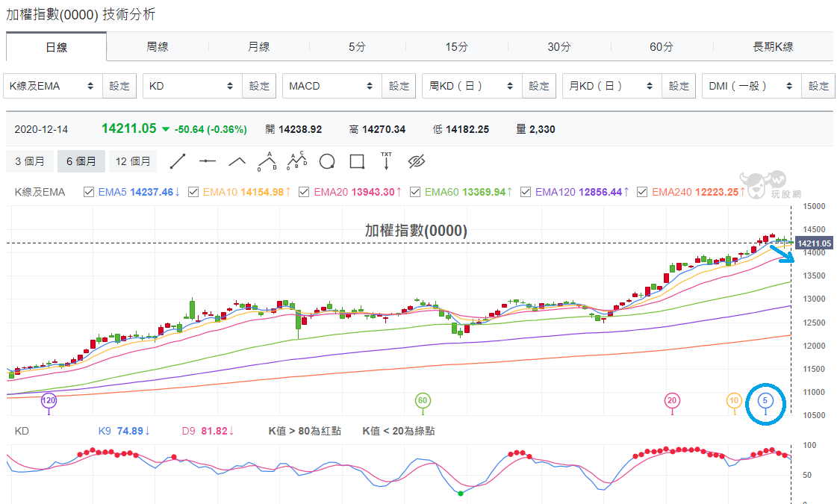
Task: Click the date 2020-12-14
Action: tap(41, 129)
